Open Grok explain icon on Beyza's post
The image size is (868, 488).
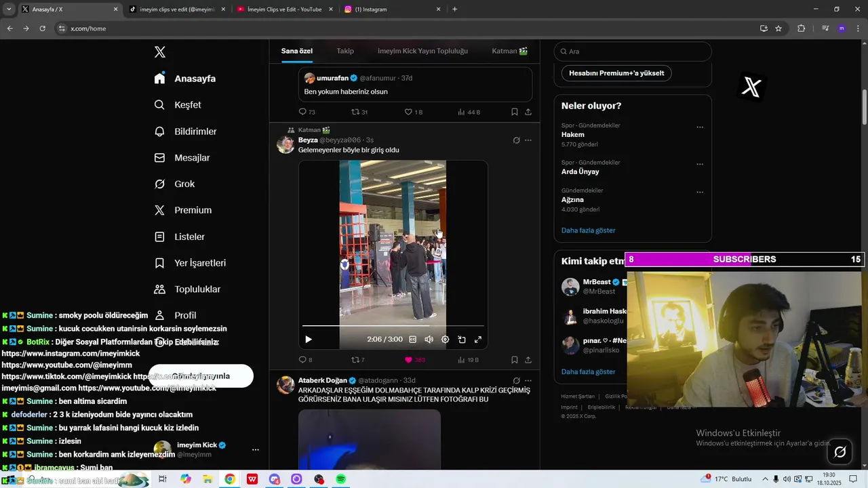(516, 140)
